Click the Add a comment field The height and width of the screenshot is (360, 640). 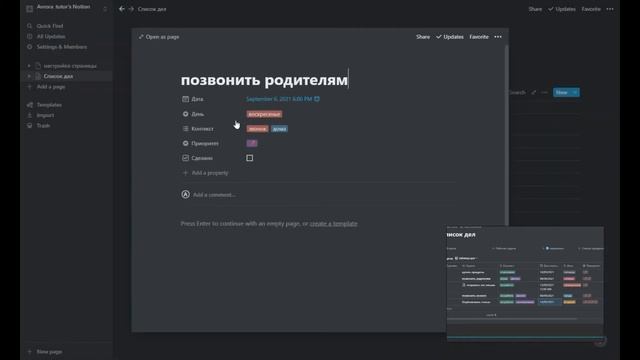click(x=214, y=195)
